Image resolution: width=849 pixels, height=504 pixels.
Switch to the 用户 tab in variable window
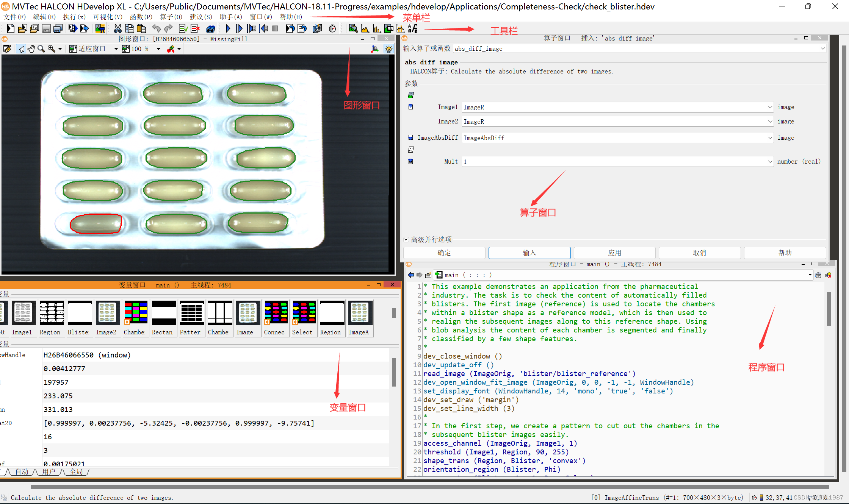click(49, 472)
